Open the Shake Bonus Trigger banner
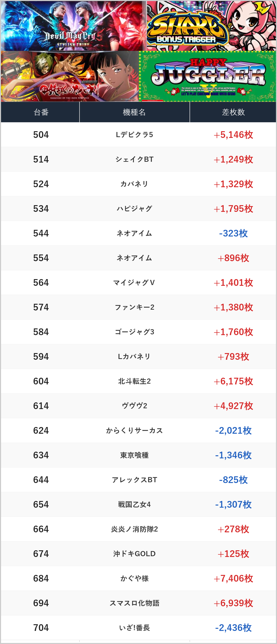 click(x=211, y=26)
